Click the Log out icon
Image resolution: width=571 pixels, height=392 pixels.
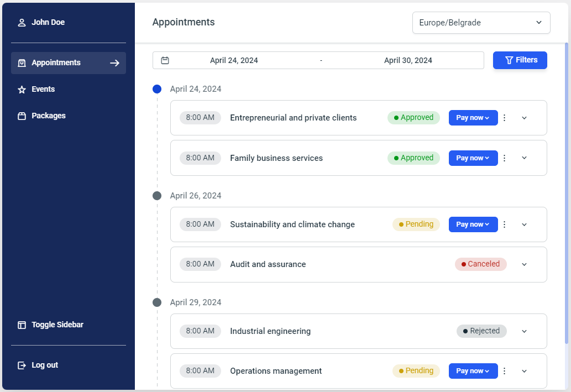pyautogui.click(x=22, y=365)
